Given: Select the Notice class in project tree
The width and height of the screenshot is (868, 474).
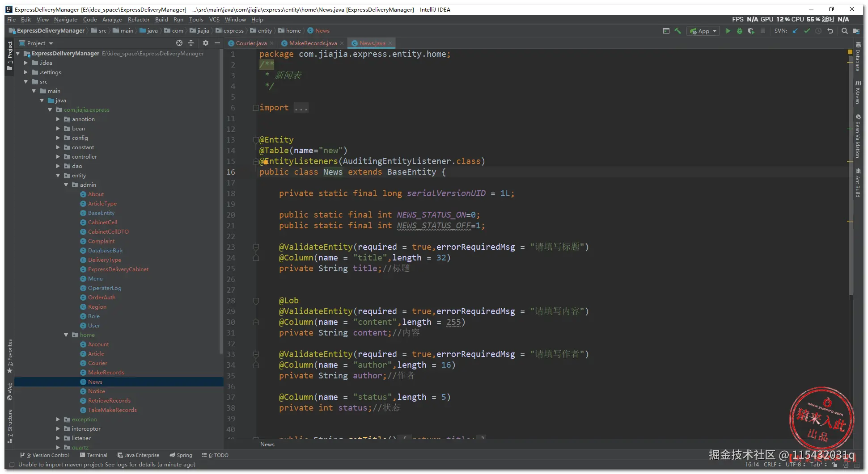Looking at the screenshot, I should tap(96, 391).
